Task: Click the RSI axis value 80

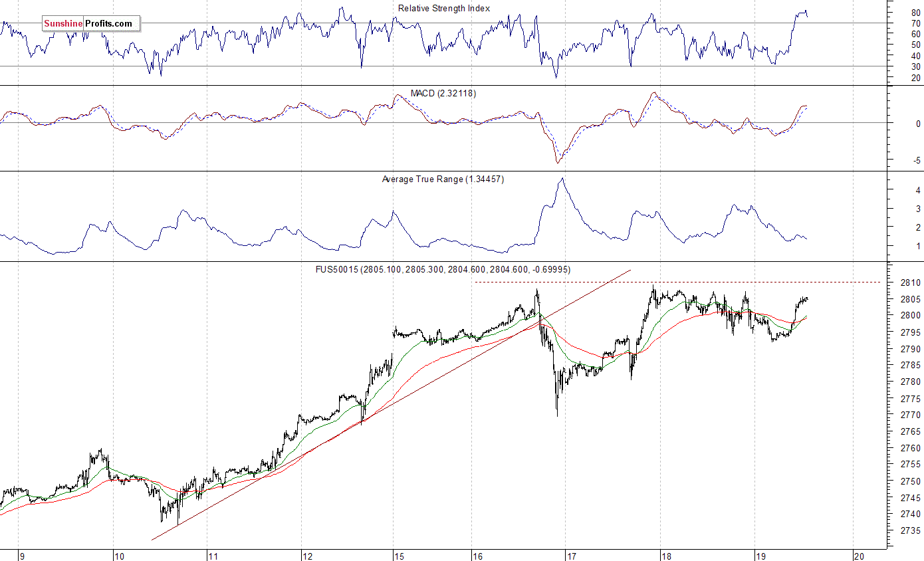Action: pyautogui.click(x=916, y=13)
